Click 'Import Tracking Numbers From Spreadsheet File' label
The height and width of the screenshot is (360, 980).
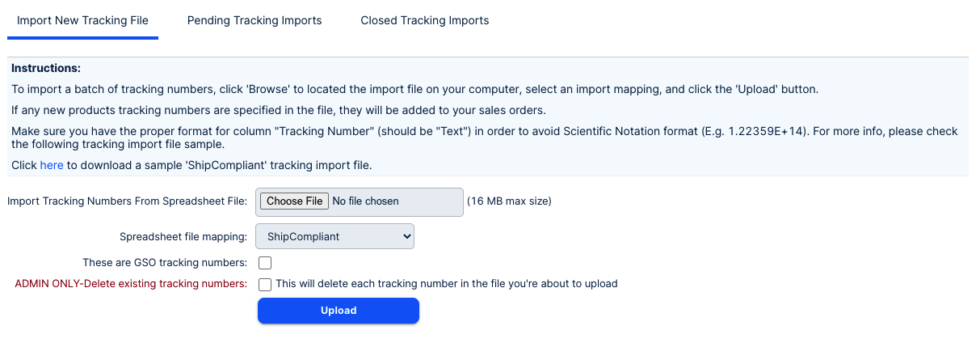(x=127, y=201)
